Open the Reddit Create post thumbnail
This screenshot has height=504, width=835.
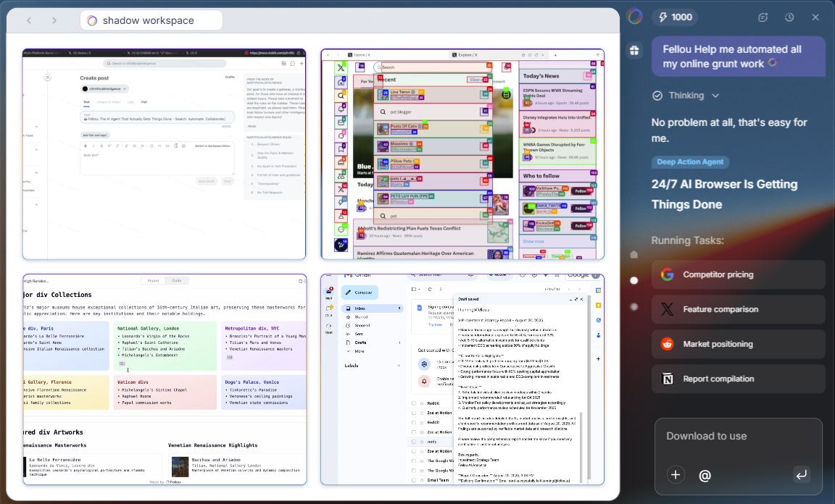click(164, 154)
